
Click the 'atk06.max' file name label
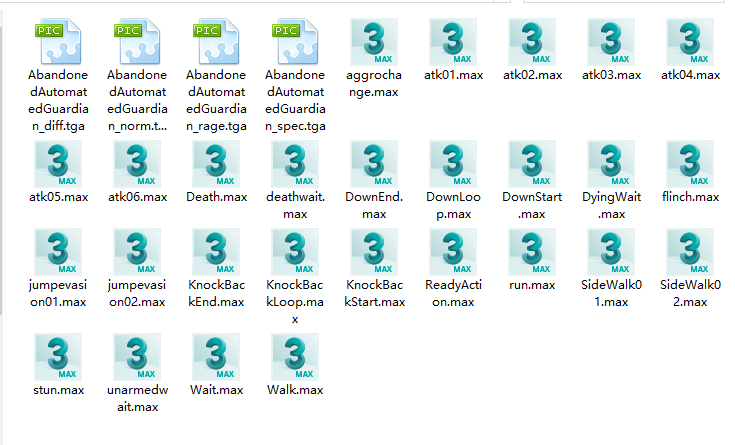137,197
